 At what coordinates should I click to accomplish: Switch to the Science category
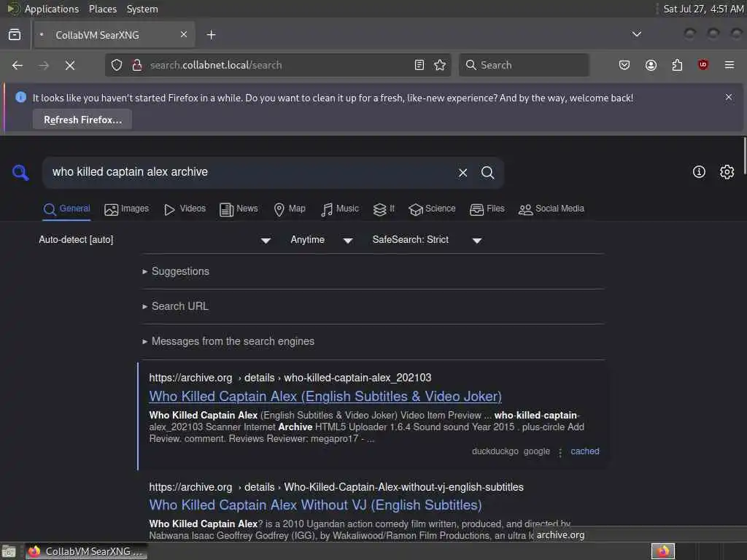click(x=432, y=209)
